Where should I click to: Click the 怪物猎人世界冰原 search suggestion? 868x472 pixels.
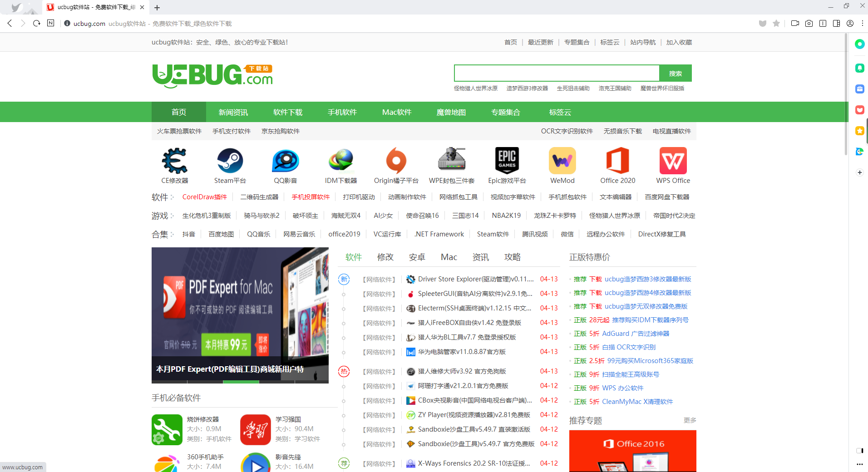tap(476, 88)
